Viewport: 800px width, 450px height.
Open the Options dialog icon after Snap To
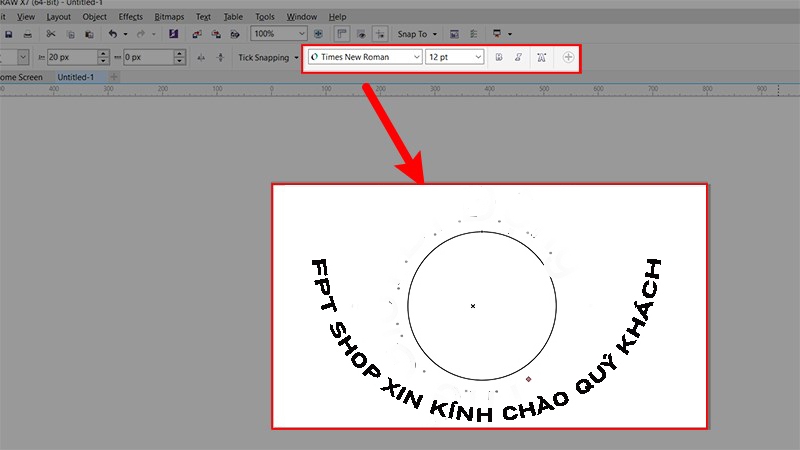[x=473, y=34]
